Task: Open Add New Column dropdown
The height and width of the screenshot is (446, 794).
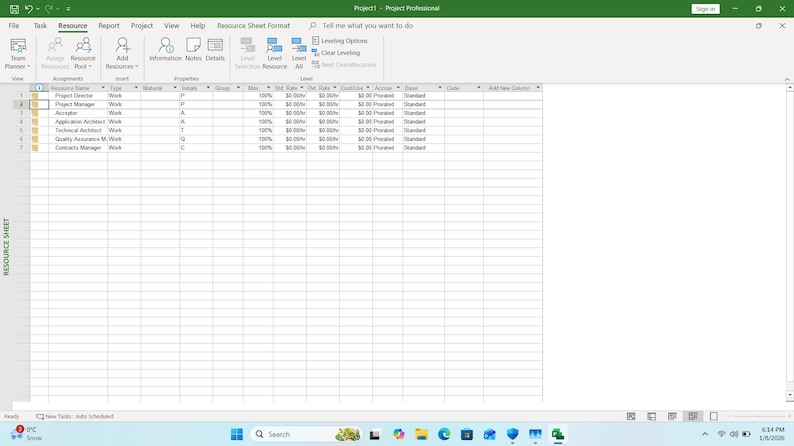Action: pos(538,88)
